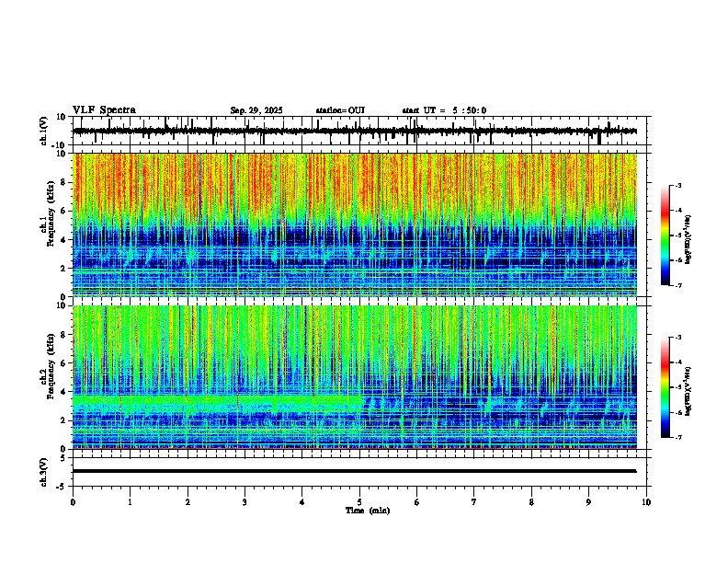Click the "start UT = 5 :50: 0" text
728x563 pixels.
click(444, 110)
